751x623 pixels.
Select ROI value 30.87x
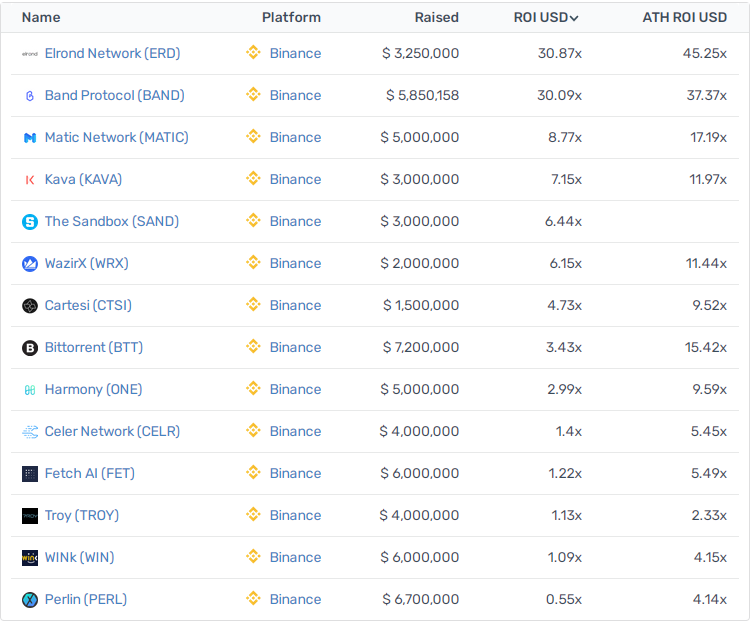click(560, 54)
